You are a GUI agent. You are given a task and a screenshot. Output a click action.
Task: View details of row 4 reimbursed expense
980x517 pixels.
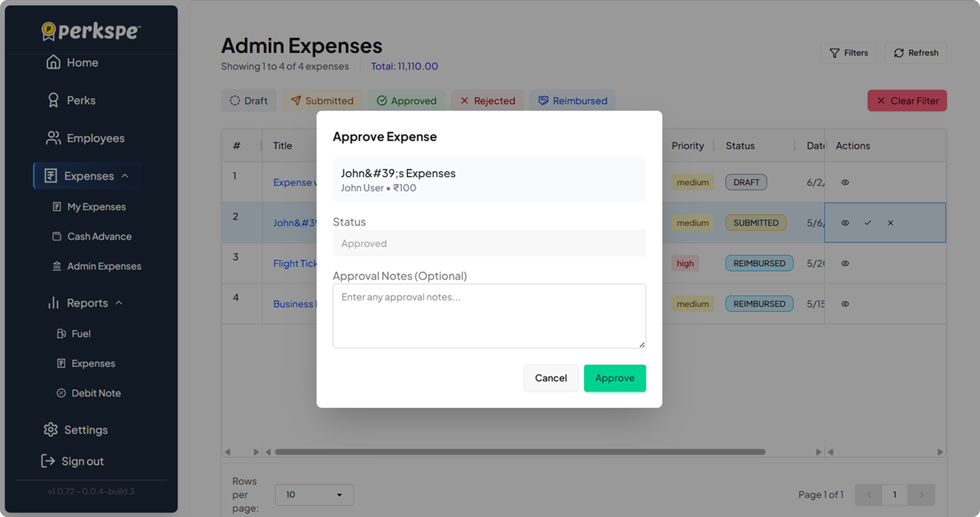[845, 304]
